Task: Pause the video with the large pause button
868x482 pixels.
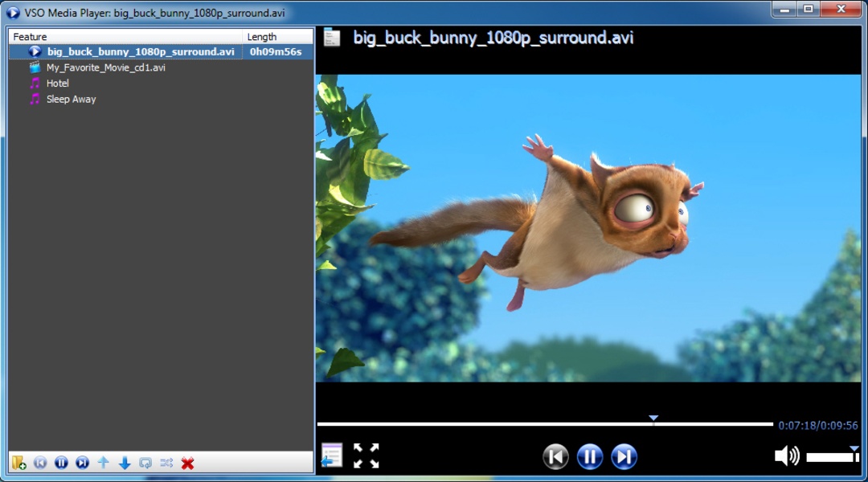Action: tap(589, 457)
